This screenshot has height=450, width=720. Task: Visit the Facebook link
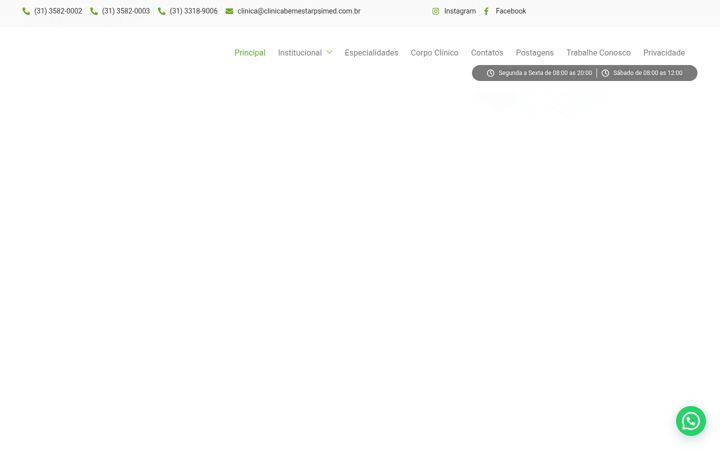(511, 11)
